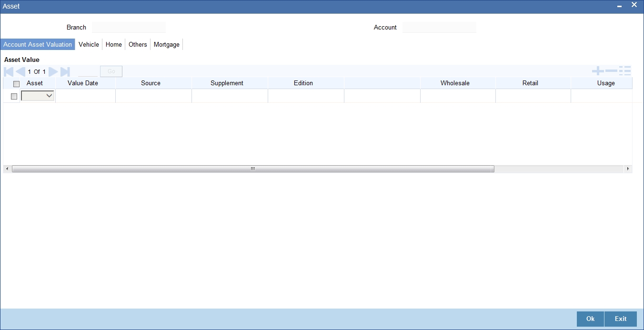Click the Supplement cell in first row

click(230, 96)
